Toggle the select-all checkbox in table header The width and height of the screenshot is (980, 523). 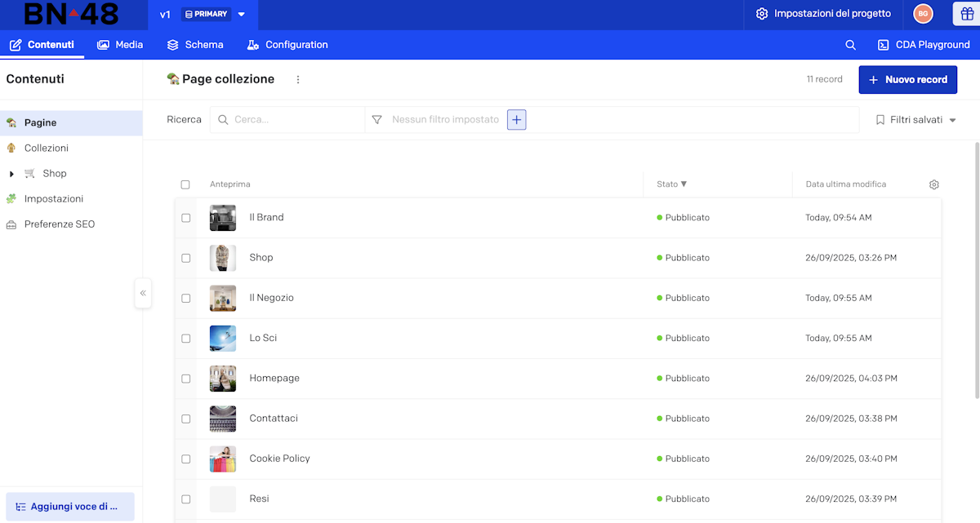[x=185, y=184]
